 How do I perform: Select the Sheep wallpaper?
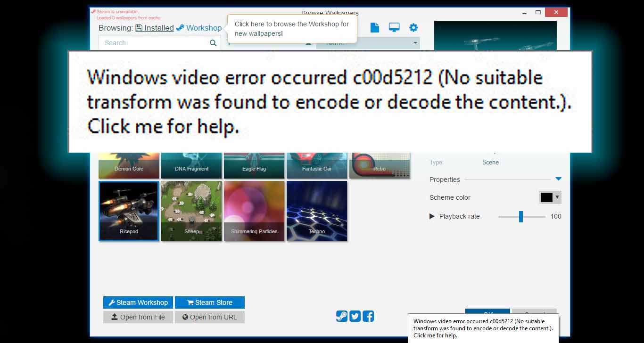191,211
